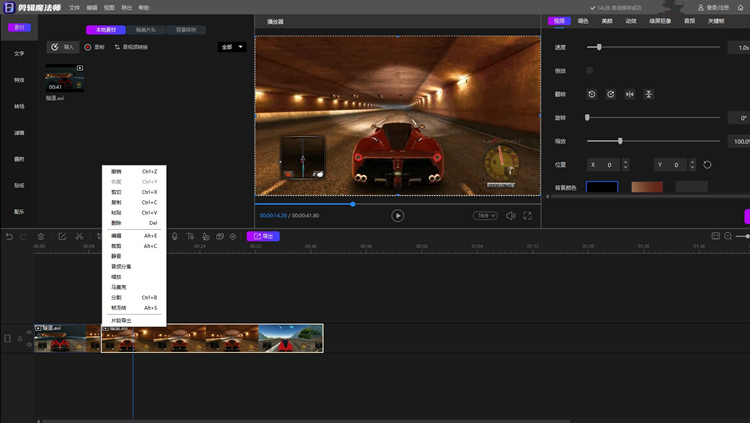Select the black background color swatch

coord(602,187)
